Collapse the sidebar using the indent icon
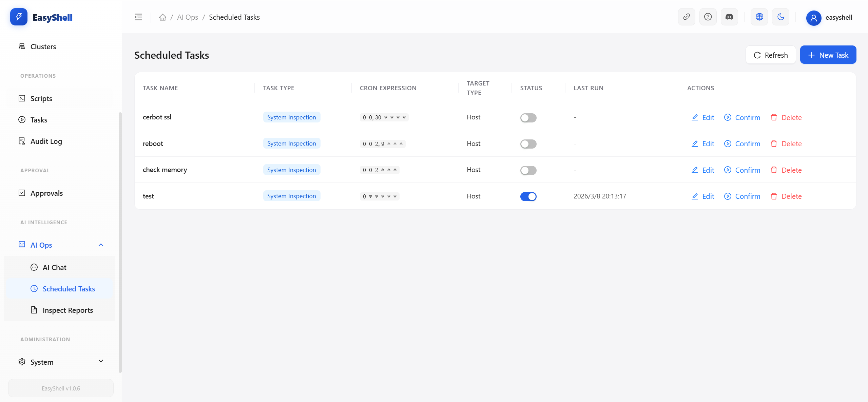The height and width of the screenshot is (402, 868). pos(138,17)
